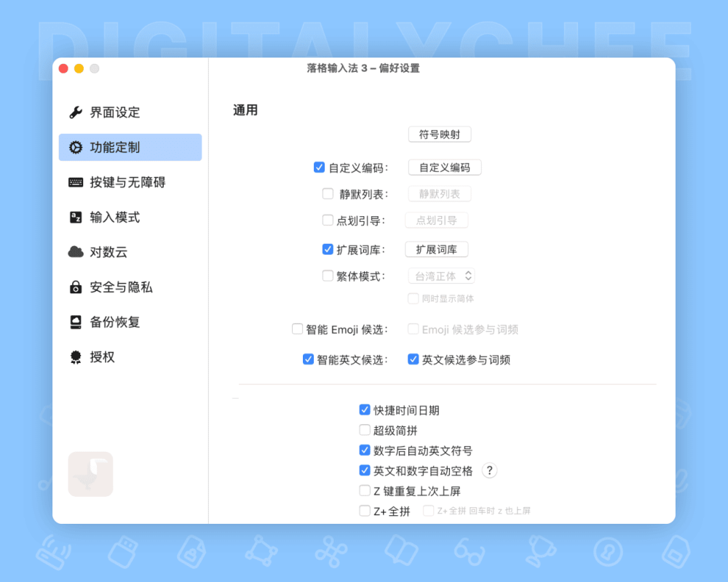Click the wrench icon beside 界面设定
This screenshot has width=728, height=582.
click(76, 112)
